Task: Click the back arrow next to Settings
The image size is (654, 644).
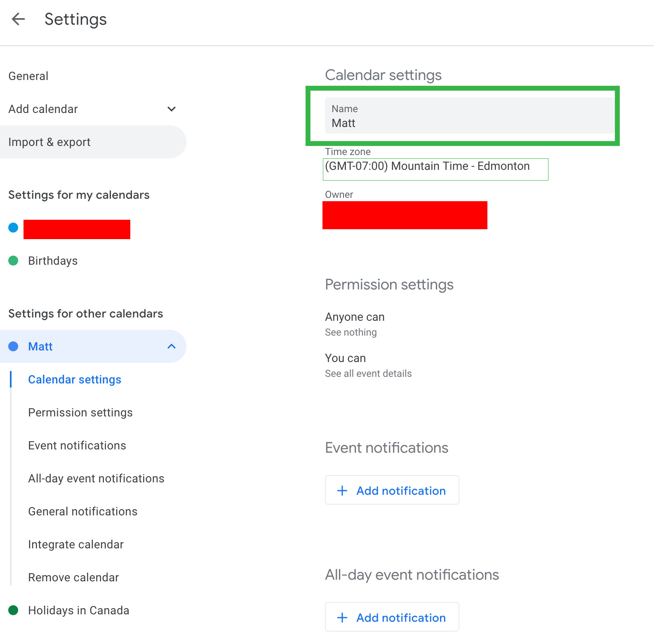Action: tap(18, 19)
